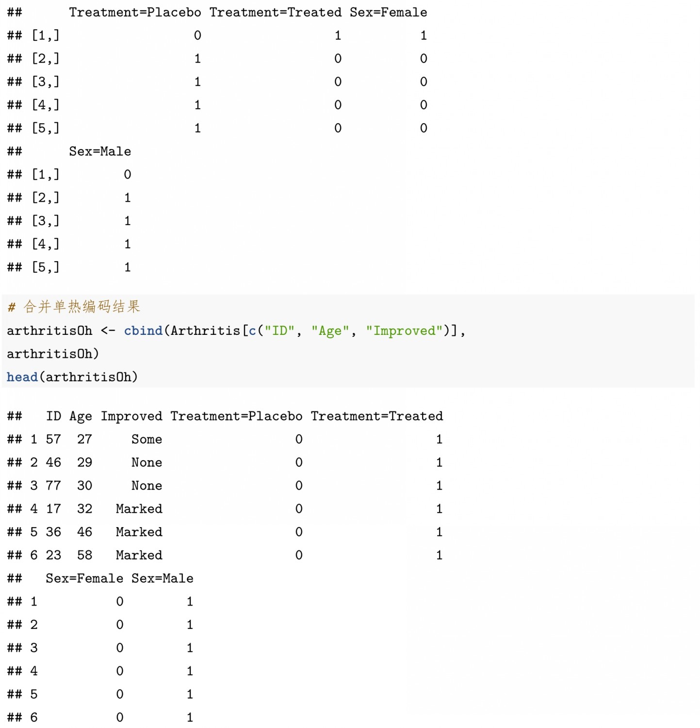Screen dimensions: 700x728
Task: Click the Improved column header in the table
Action: [x=131, y=416]
